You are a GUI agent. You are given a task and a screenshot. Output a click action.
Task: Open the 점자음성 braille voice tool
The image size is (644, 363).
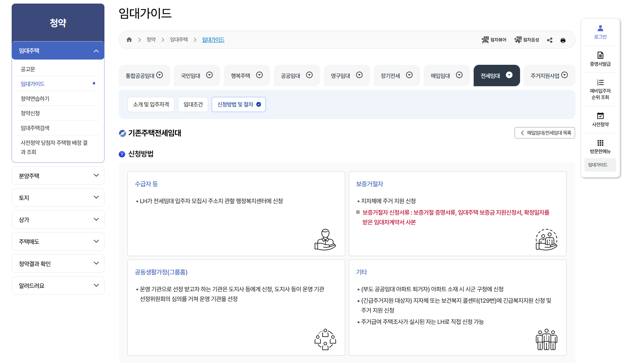(526, 40)
